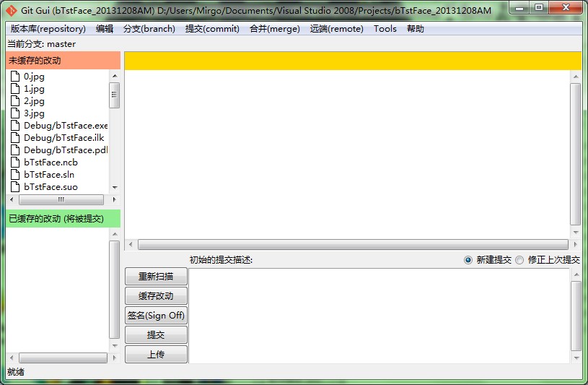The image size is (588, 385).
Task: Click the right arrow of the unstaged list horizontal scrollbar
Action: coord(115,200)
